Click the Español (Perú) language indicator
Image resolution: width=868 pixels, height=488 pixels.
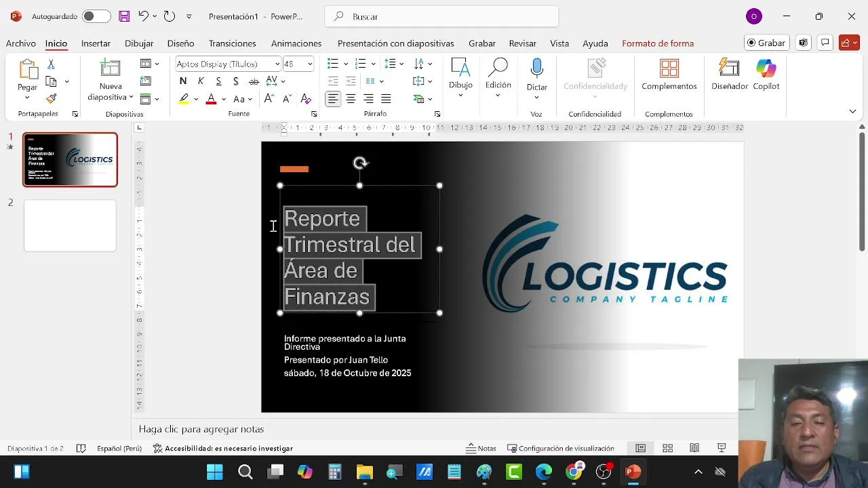click(x=119, y=448)
